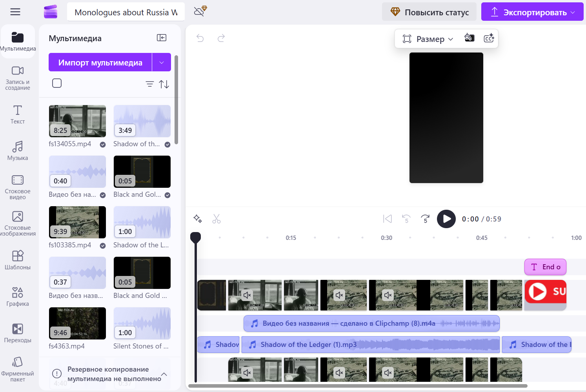586x392 pixels.
Task: Open the Графика tab
Action: tap(18, 297)
